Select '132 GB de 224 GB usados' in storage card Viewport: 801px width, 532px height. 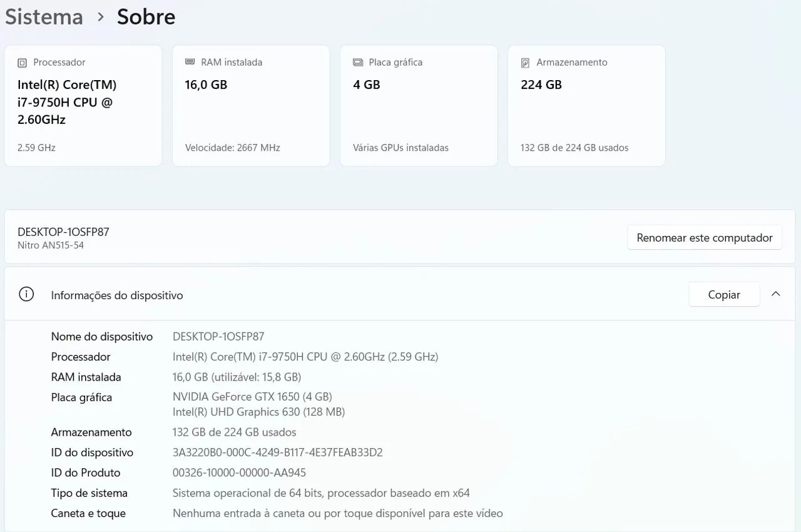[574, 148]
